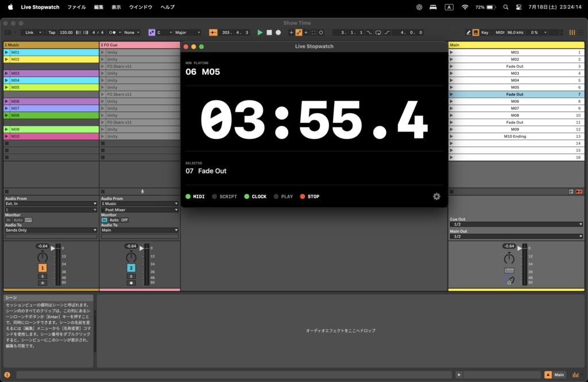Toggle the Follow playback orange arrow icon
Viewport: 588px width, 382px height.
click(213, 33)
